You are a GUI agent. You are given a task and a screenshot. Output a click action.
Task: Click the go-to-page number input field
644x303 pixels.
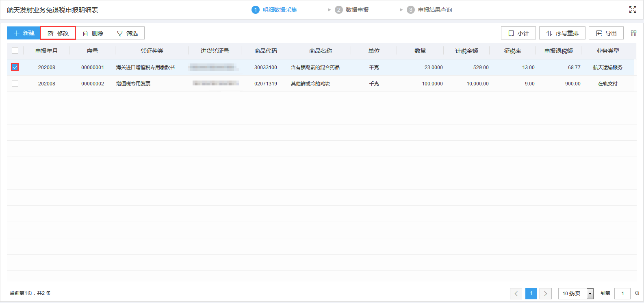(x=622, y=293)
